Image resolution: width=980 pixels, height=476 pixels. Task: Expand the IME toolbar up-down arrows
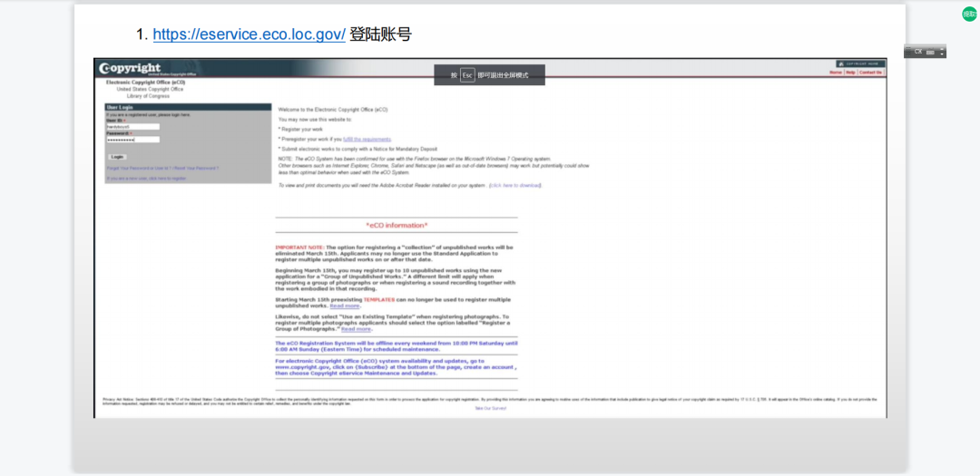942,51
